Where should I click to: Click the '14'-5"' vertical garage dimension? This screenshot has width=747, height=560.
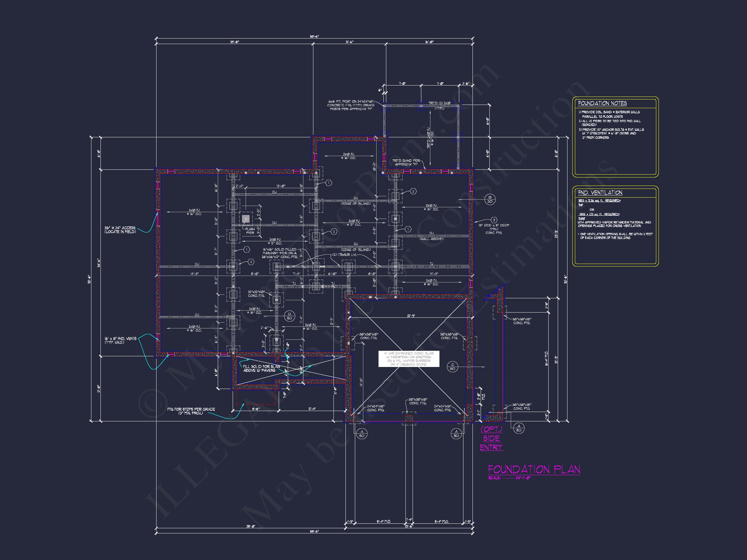(361, 382)
